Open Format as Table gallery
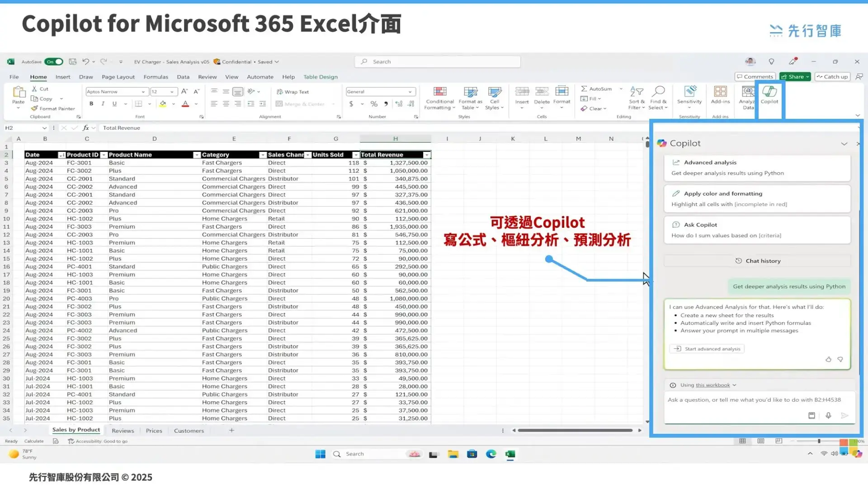Image resolution: width=868 pixels, height=488 pixels. 470,98
